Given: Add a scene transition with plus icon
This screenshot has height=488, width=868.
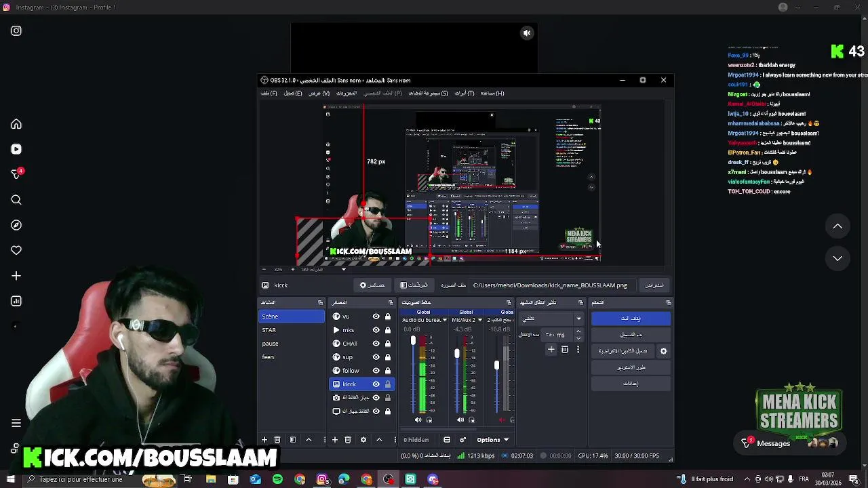Looking at the screenshot, I should 551,350.
